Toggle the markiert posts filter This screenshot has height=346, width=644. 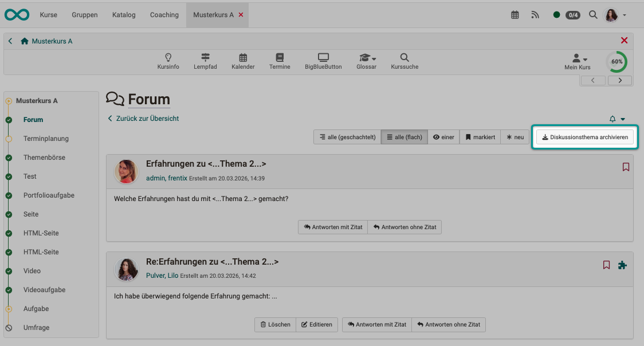pyautogui.click(x=480, y=137)
